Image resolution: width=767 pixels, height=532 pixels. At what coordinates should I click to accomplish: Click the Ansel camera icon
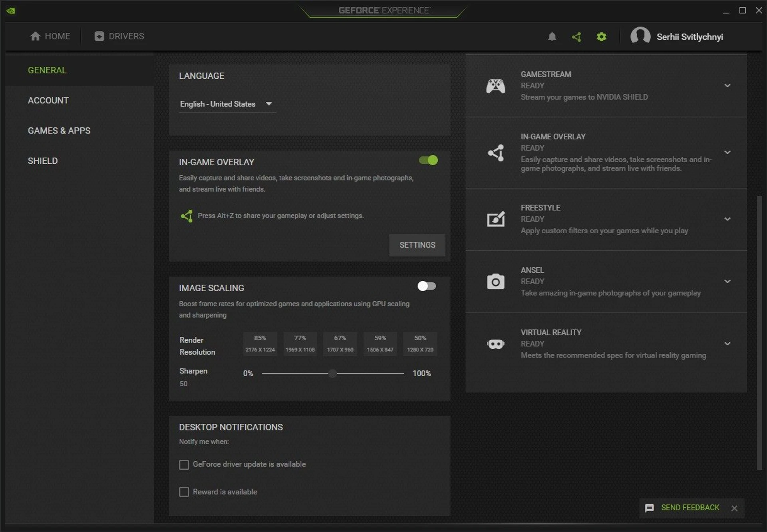496,282
